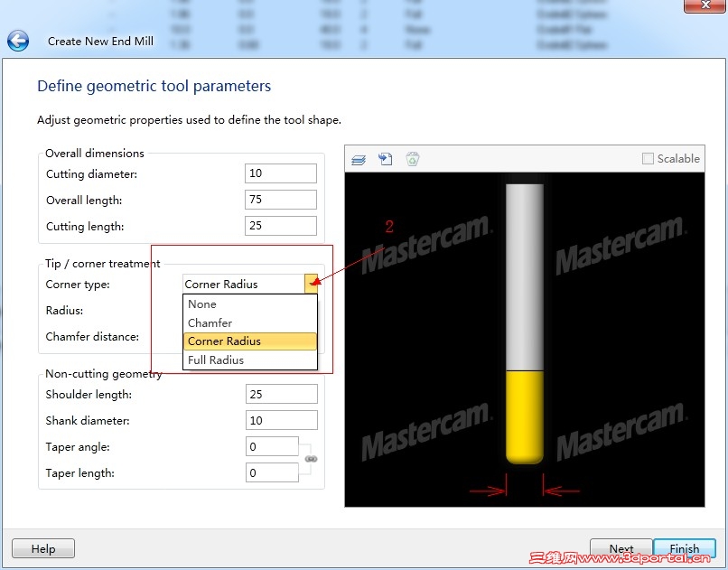
Task: Click the 'Define geometric tool parameters' heading
Action: point(154,86)
